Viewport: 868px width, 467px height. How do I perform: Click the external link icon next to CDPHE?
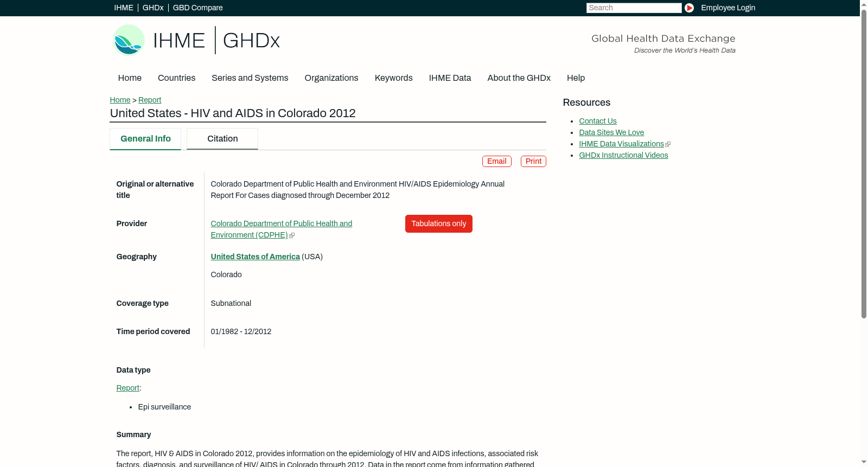(292, 235)
